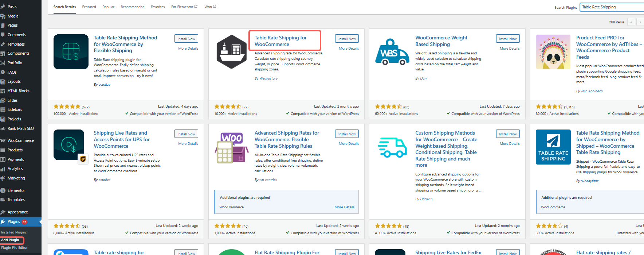Screen dimensions: 644x255
Task: Open the Plugins menu in sidebar
Action: (14, 221)
